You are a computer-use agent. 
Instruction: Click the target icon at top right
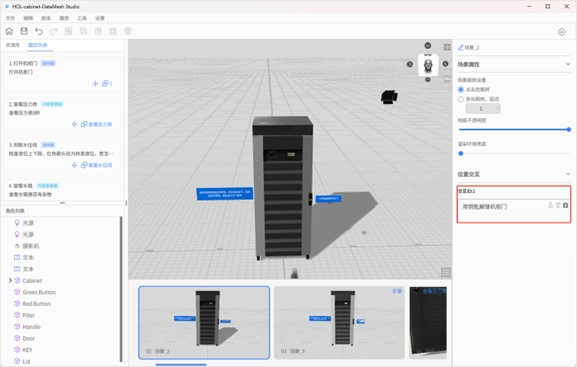(562, 32)
